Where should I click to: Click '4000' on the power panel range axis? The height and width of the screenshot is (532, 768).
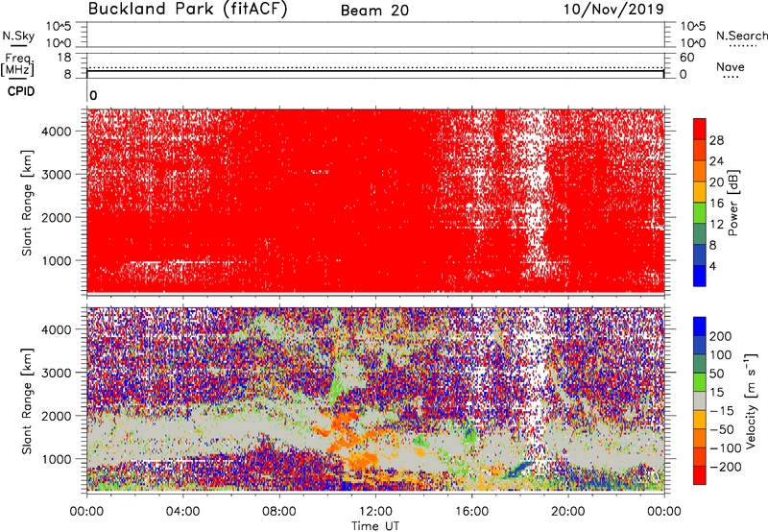[x=56, y=132]
